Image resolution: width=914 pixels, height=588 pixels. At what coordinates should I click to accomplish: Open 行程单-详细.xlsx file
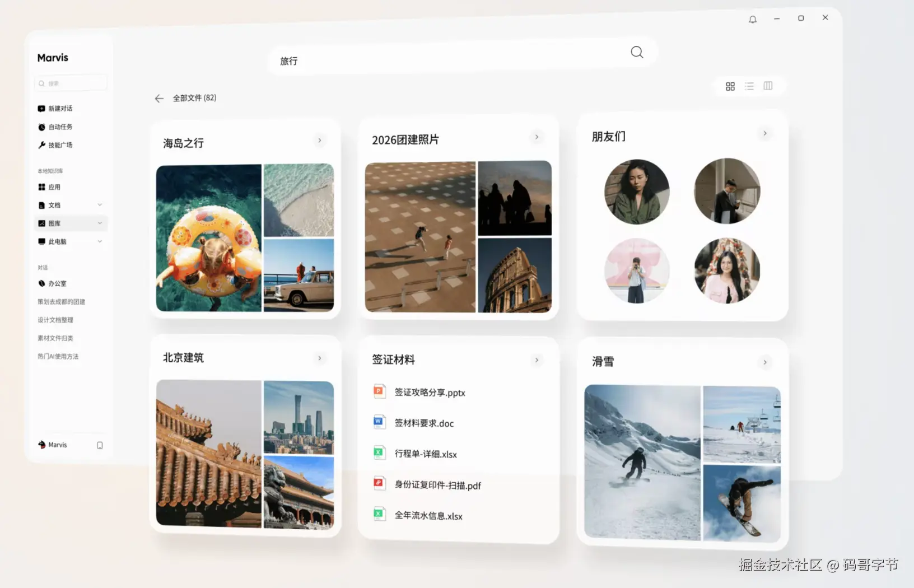(x=426, y=454)
